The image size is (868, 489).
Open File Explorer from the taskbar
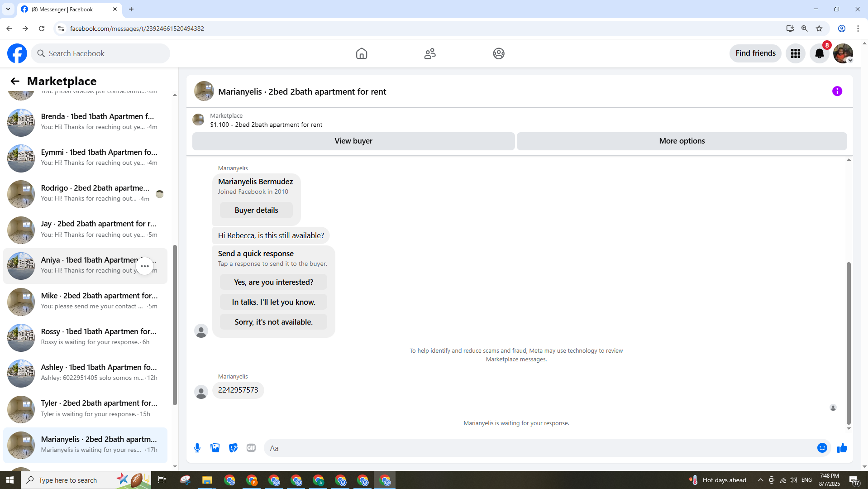(x=207, y=480)
